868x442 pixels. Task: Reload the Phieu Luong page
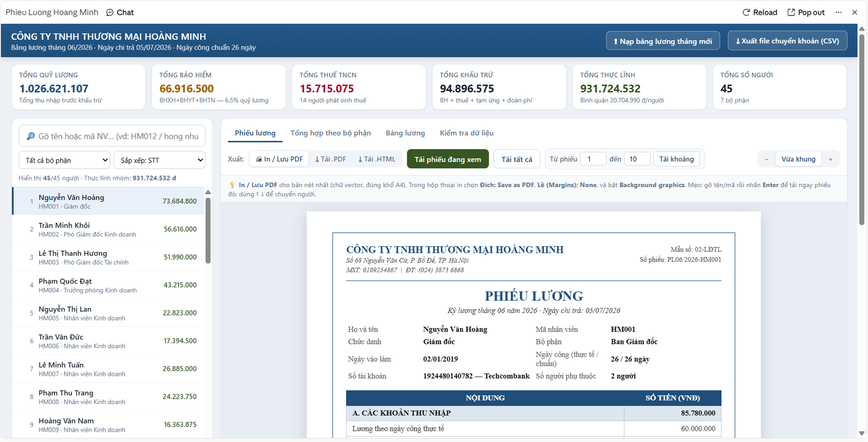759,12
